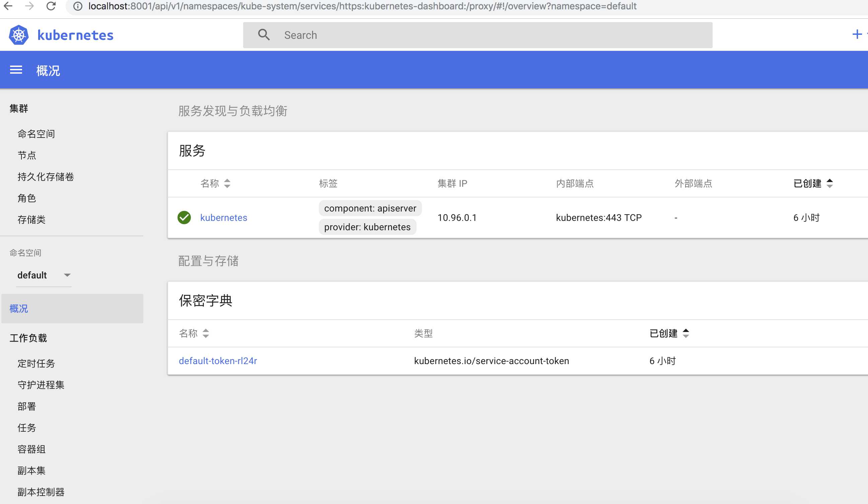Click the search magnifier icon
Screen dimensions: 868x504
(x=264, y=35)
